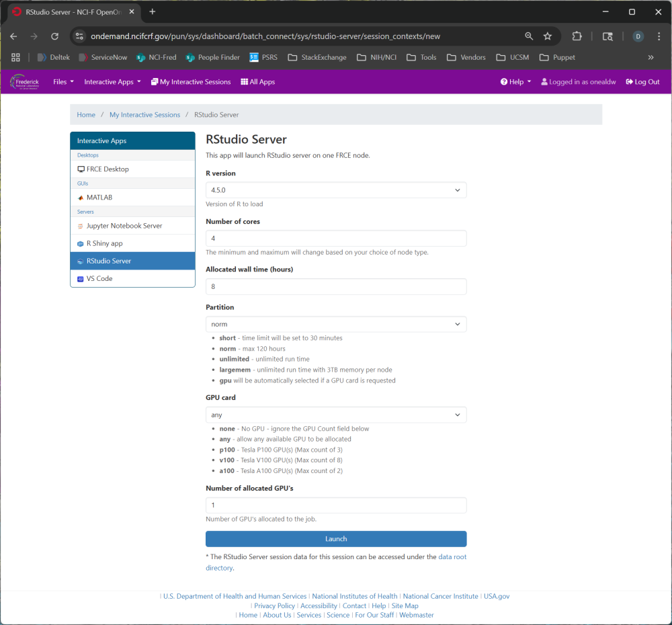Show hidden bookmarks with the double chevron

pyautogui.click(x=650, y=58)
